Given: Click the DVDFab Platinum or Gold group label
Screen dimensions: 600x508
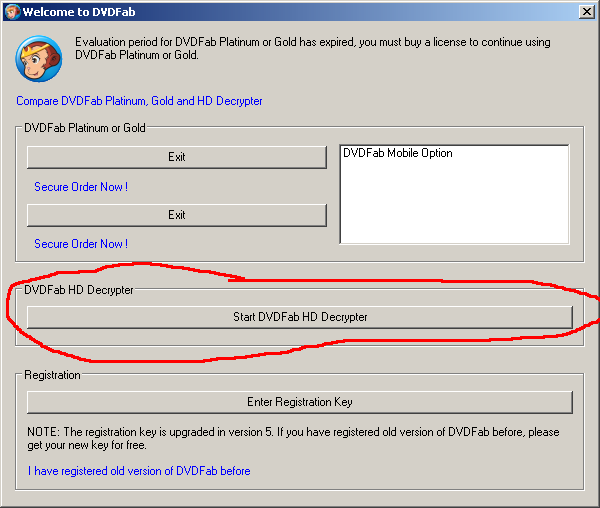Looking at the screenshot, I should click(x=85, y=128).
